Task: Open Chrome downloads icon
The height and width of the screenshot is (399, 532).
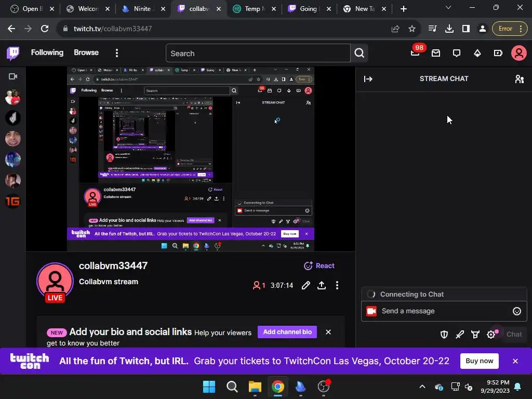Action: tap(449, 29)
